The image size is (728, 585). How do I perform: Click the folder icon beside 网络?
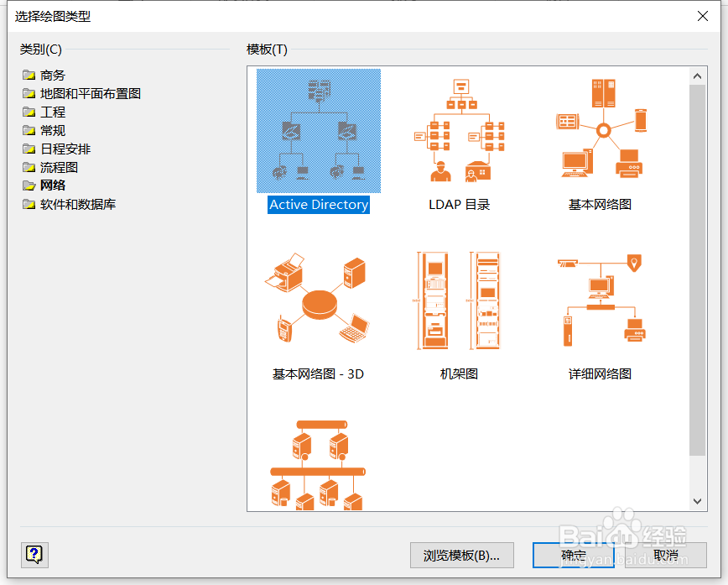pos(28,185)
